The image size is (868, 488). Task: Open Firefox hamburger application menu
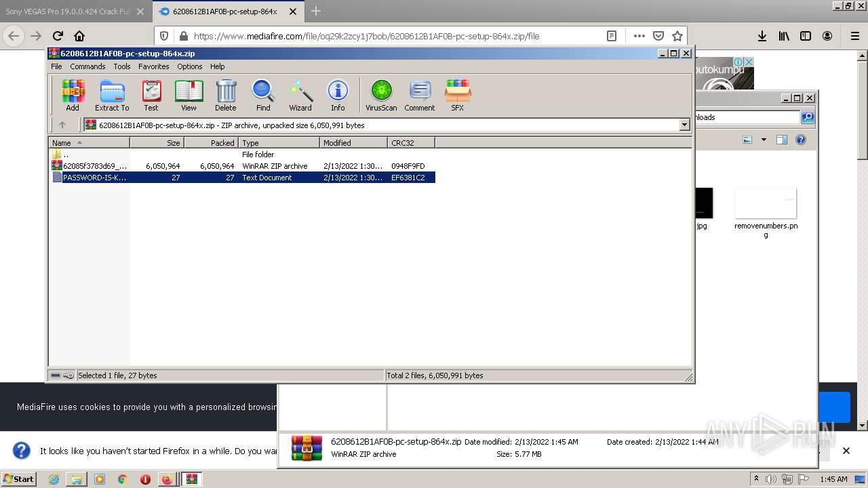coord(854,36)
